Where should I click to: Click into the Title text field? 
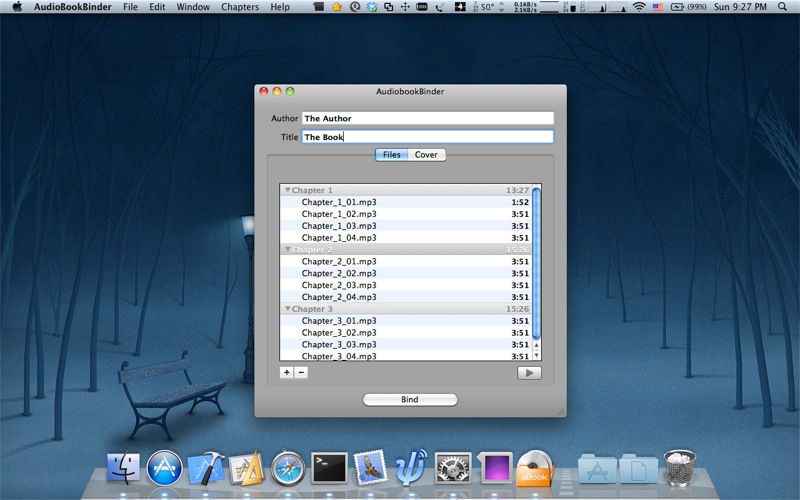[x=428, y=137]
